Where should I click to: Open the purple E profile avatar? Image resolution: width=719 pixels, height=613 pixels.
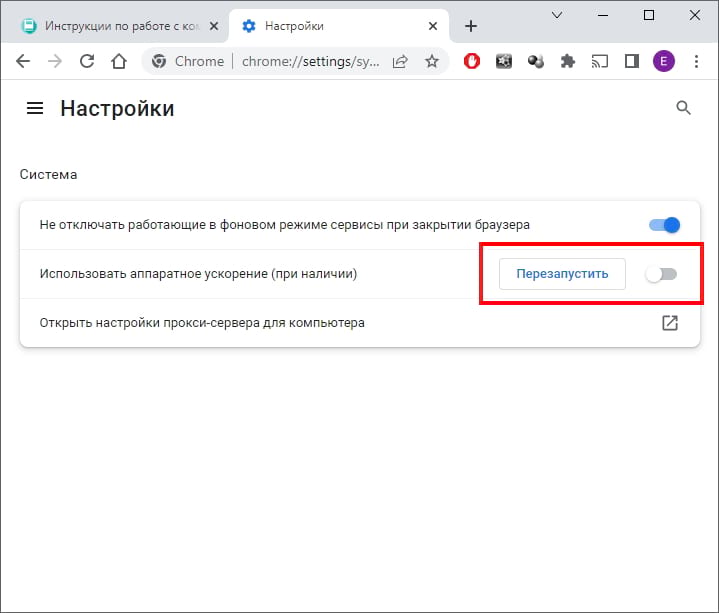point(664,61)
